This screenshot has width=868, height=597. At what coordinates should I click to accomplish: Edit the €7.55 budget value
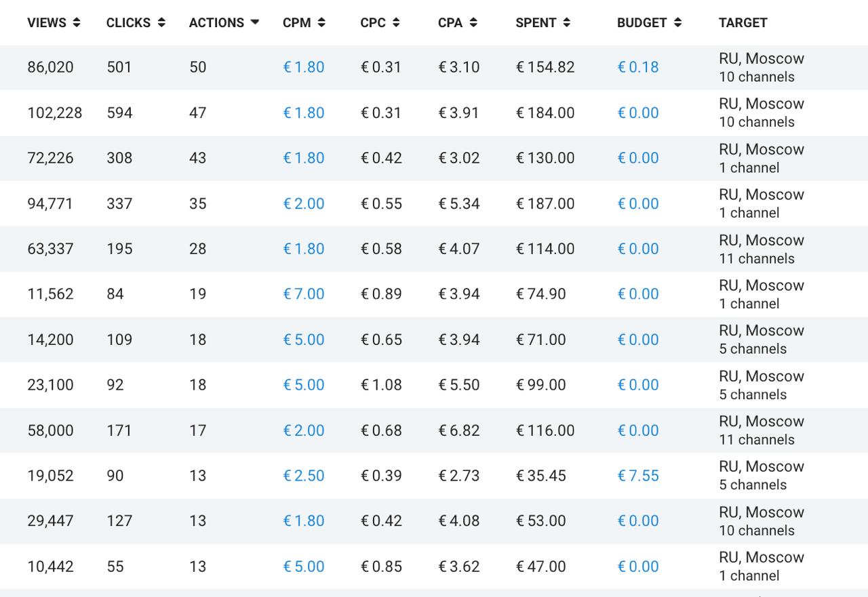(637, 476)
